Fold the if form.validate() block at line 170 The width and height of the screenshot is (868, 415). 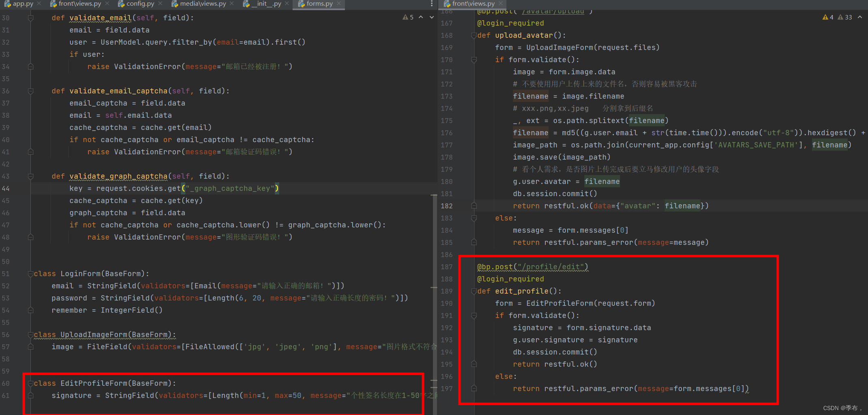[474, 60]
